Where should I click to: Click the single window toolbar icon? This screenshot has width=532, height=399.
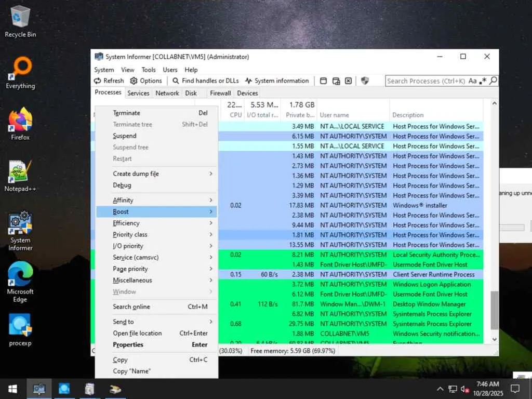tap(323, 81)
